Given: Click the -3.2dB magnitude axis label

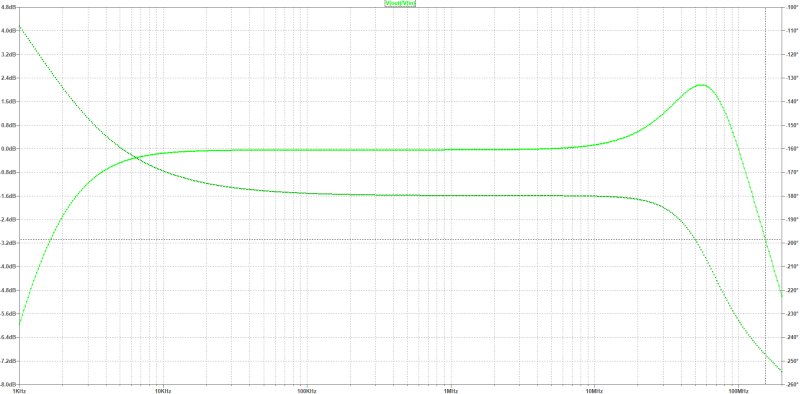Looking at the screenshot, I should (9, 243).
